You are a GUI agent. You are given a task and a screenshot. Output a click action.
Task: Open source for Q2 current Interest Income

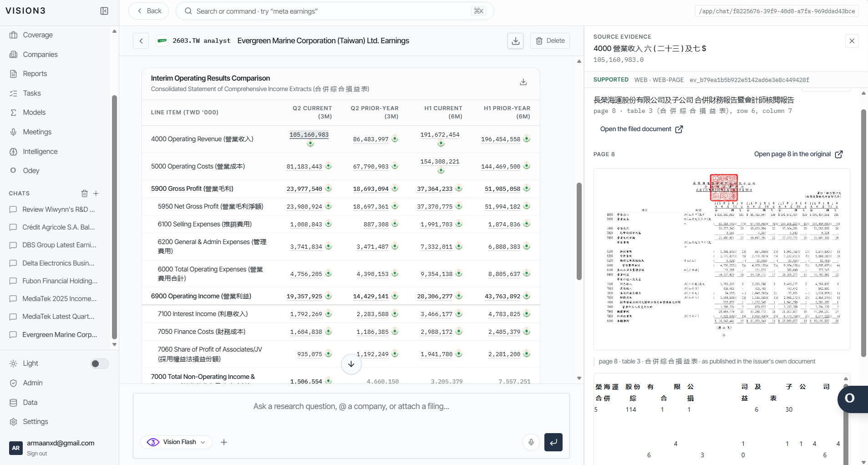(329, 314)
